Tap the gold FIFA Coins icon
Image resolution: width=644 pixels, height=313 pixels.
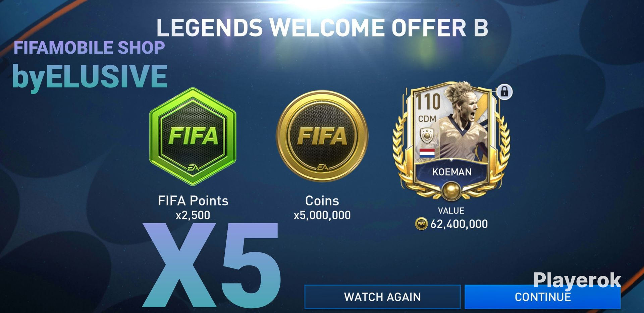(322, 136)
